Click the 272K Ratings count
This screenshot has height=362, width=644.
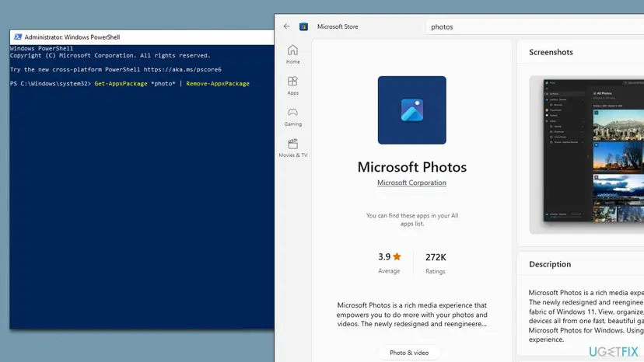436,263
